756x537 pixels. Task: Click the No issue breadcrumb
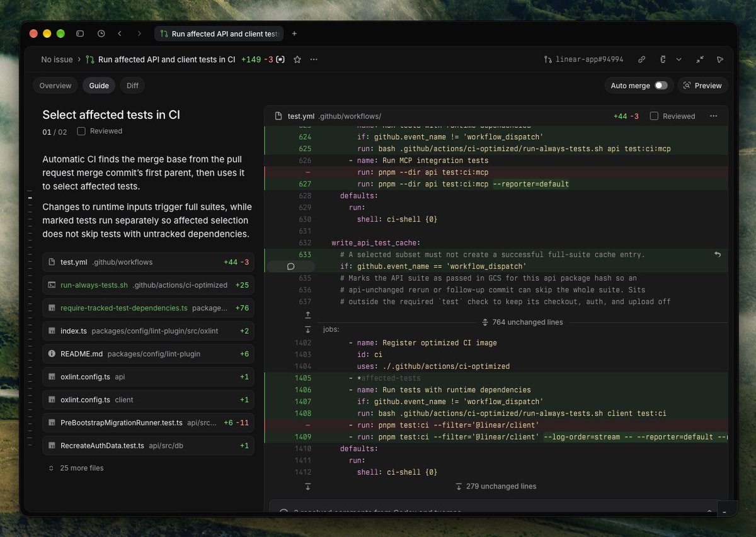(x=57, y=59)
